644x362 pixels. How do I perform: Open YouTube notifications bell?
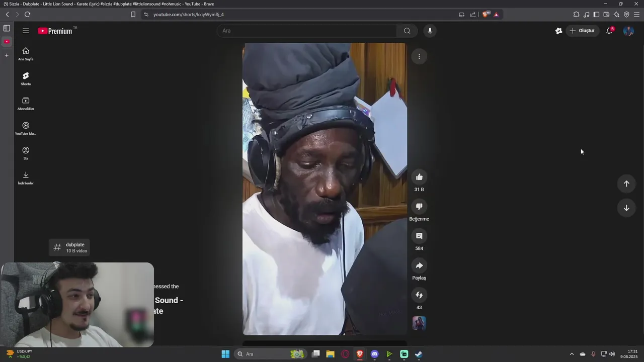[x=609, y=31]
